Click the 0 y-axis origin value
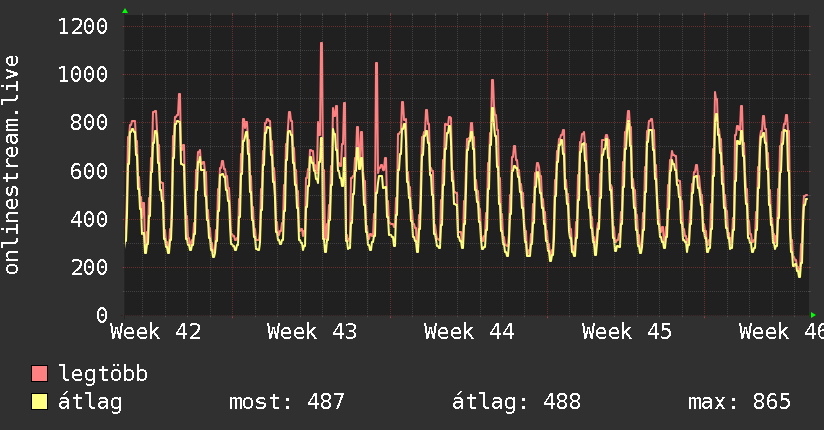 tap(102, 315)
